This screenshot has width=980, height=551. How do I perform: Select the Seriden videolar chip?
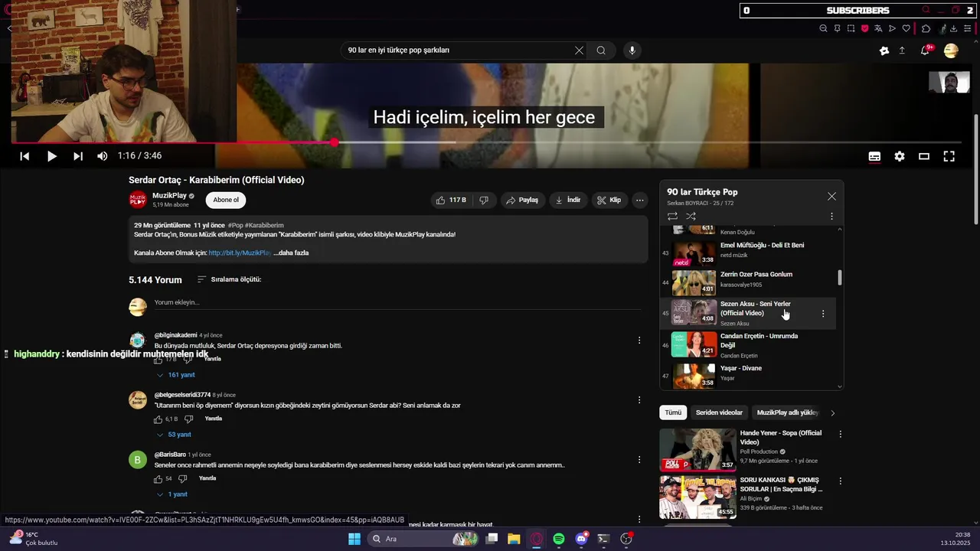click(719, 412)
